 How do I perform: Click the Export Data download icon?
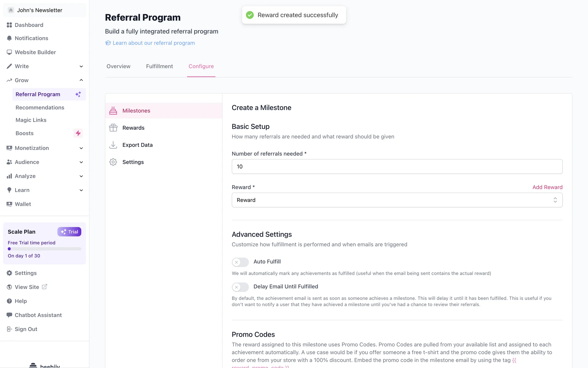(x=113, y=145)
